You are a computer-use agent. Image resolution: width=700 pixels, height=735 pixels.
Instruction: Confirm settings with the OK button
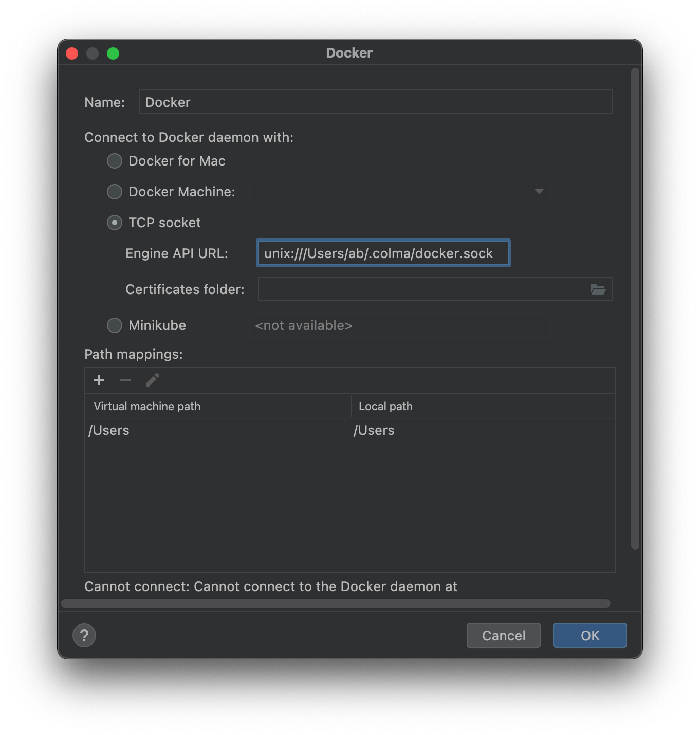tap(589, 635)
